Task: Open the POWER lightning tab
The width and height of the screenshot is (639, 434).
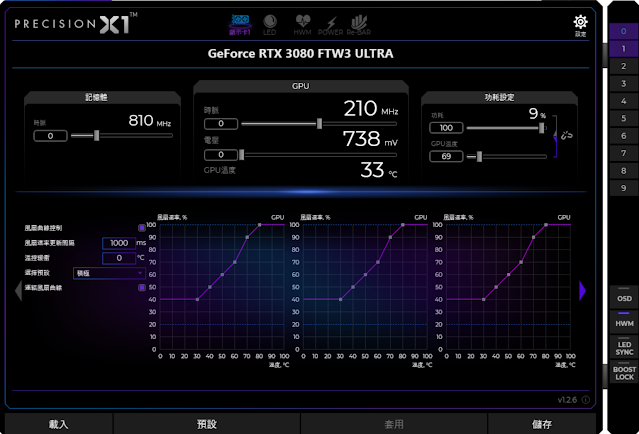Action: (x=331, y=25)
